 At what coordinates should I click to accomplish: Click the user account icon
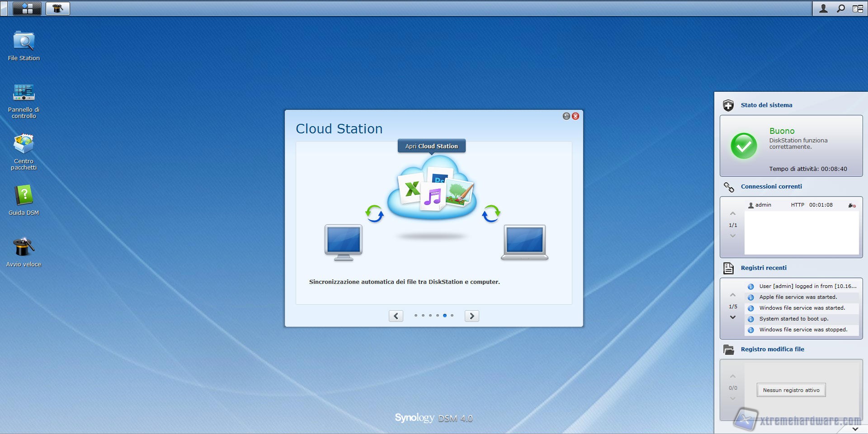coord(823,9)
